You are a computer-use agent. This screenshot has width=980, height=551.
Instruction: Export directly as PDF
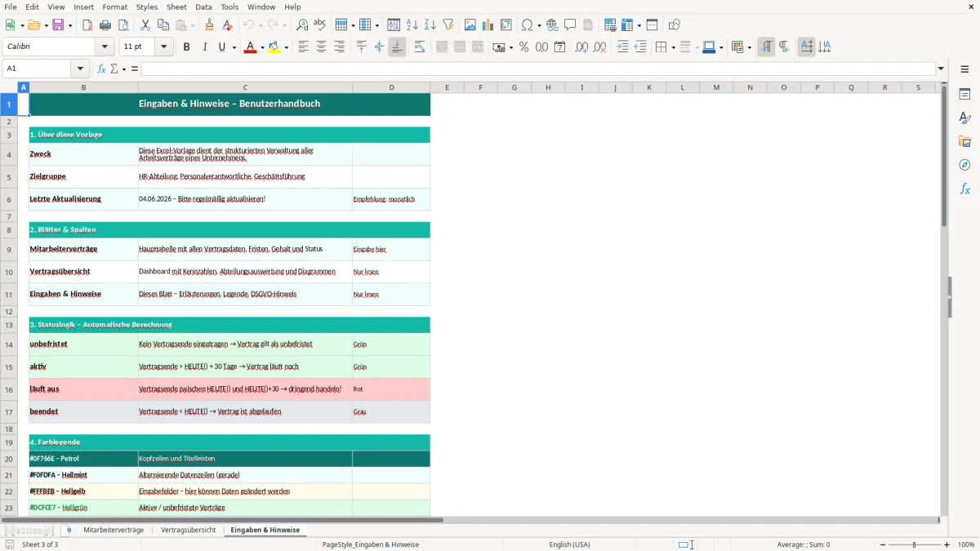click(x=87, y=25)
